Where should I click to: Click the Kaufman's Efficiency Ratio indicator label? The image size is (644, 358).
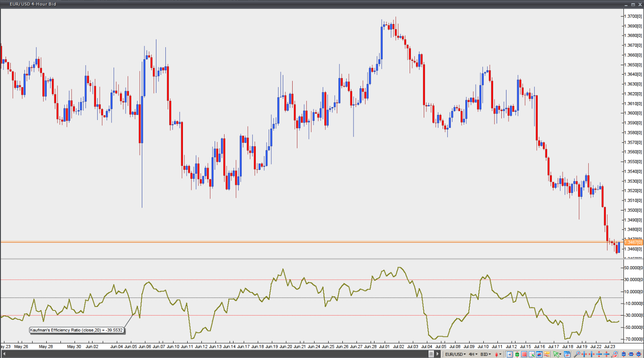pyautogui.click(x=76, y=330)
